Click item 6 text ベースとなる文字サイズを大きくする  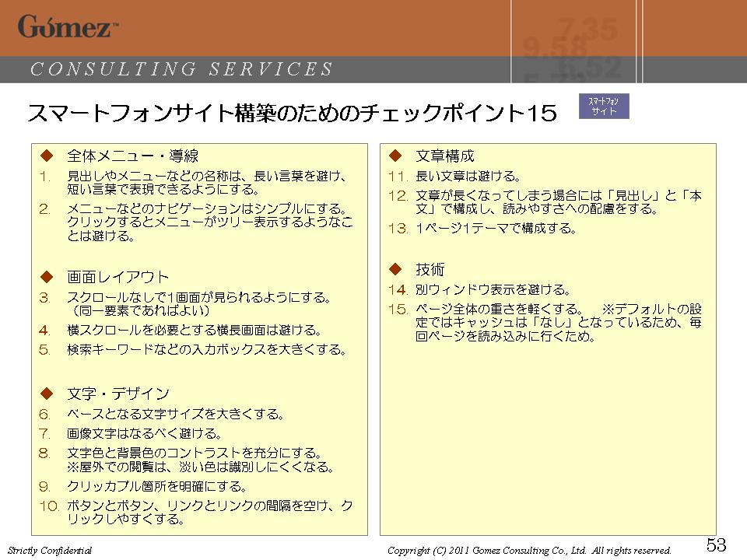coord(175,415)
